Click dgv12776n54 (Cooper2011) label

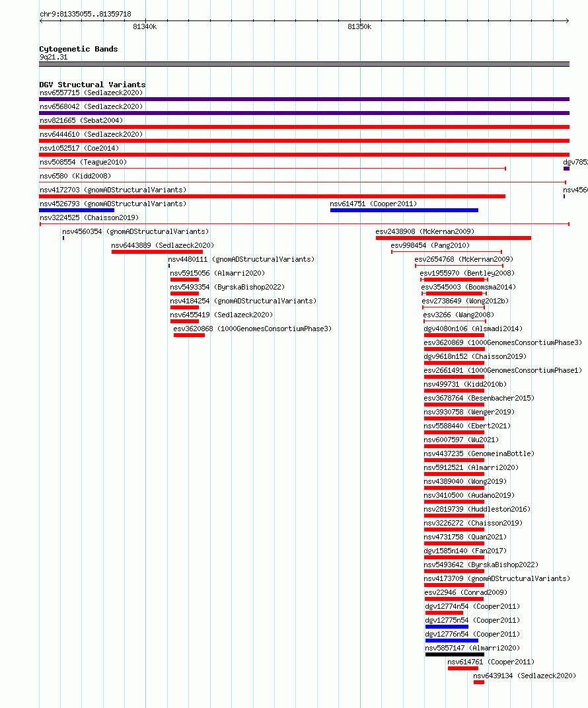(472, 635)
